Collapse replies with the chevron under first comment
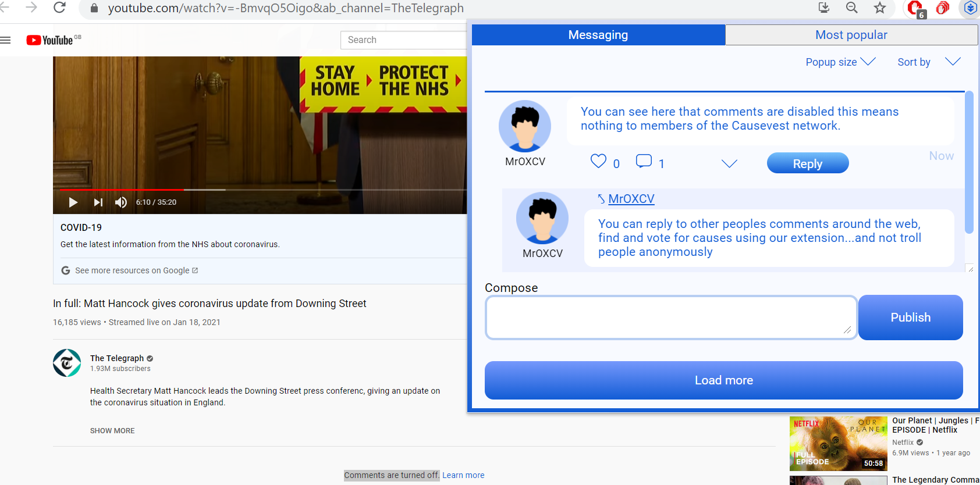The height and width of the screenshot is (485, 980). pyautogui.click(x=729, y=163)
